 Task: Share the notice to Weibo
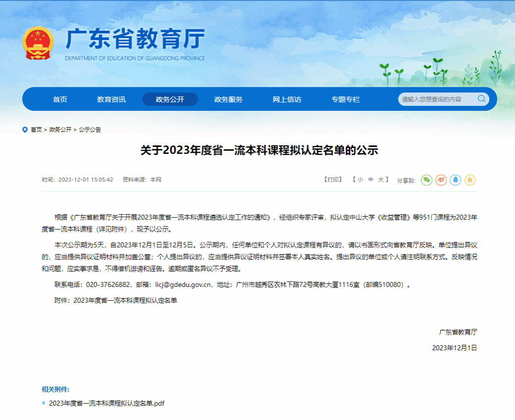(x=441, y=180)
